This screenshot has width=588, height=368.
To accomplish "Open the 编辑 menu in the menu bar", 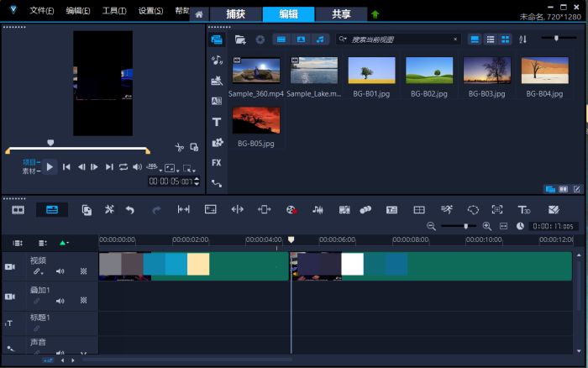I will 78,11.
